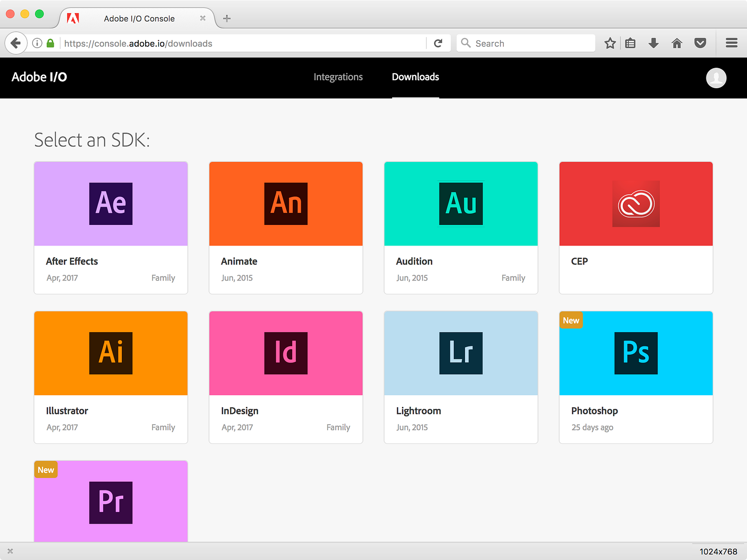747x560 pixels.
Task: Click the "Apr, 2017" date under Illustrator
Action: pyautogui.click(x=62, y=427)
